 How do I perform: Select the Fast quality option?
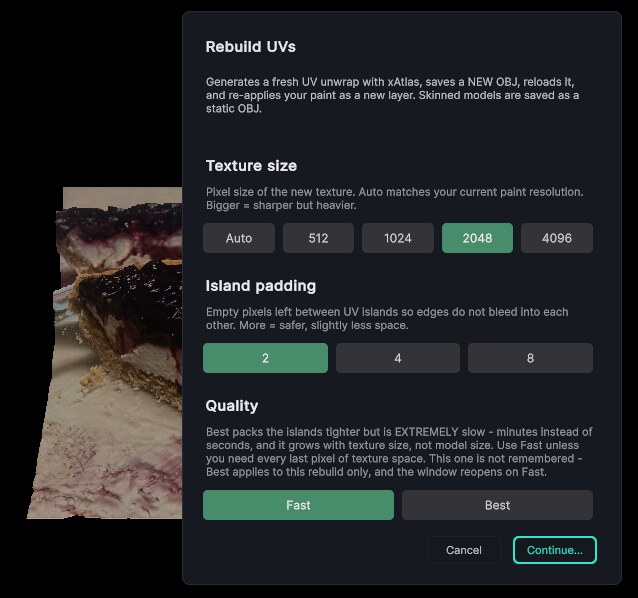click(298, 505)
